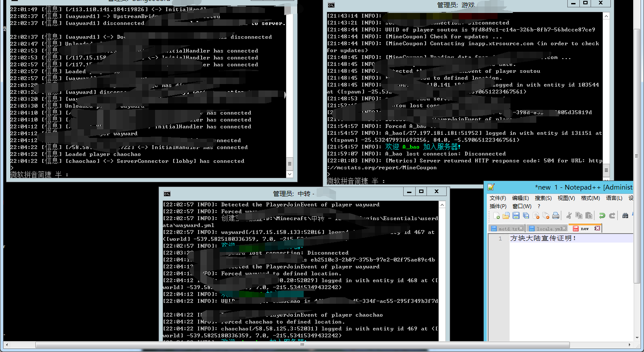
Task: Click the Paste icon in Notepad++ toolbar
Action: coord(589,215)
